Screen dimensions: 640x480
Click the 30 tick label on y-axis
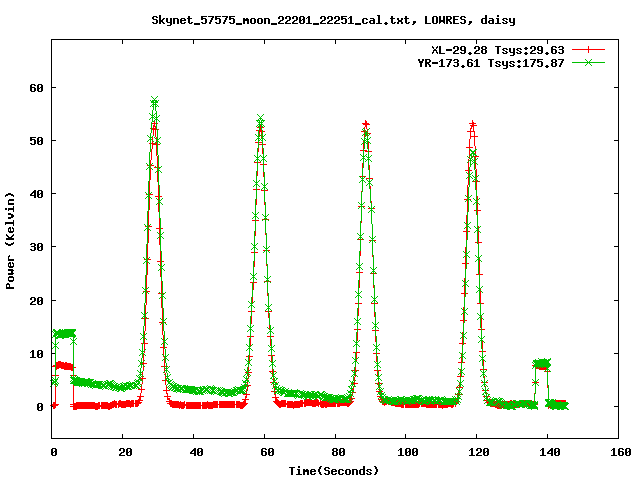tap(37, 247)
